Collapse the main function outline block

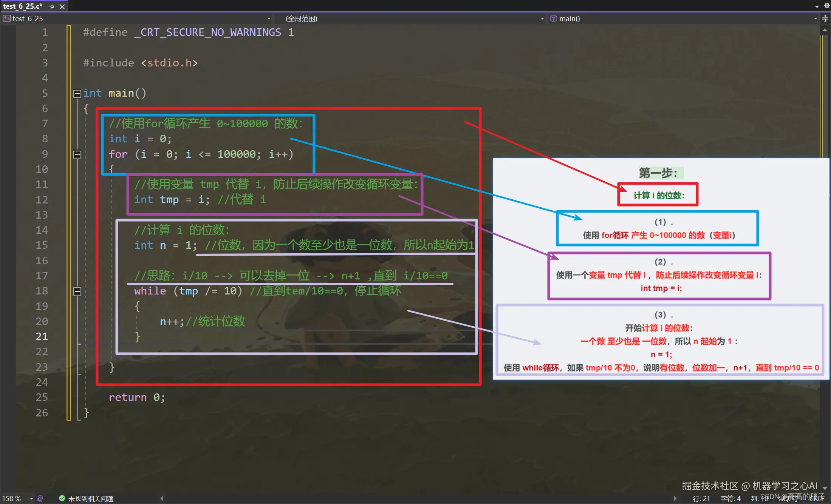pos(77,93)
